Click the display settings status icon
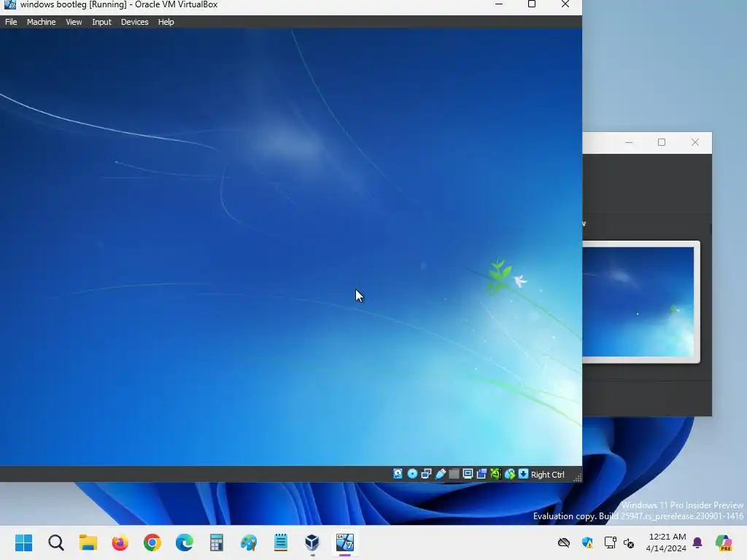Screen dimensions: 747x560 tap(468, 474)
